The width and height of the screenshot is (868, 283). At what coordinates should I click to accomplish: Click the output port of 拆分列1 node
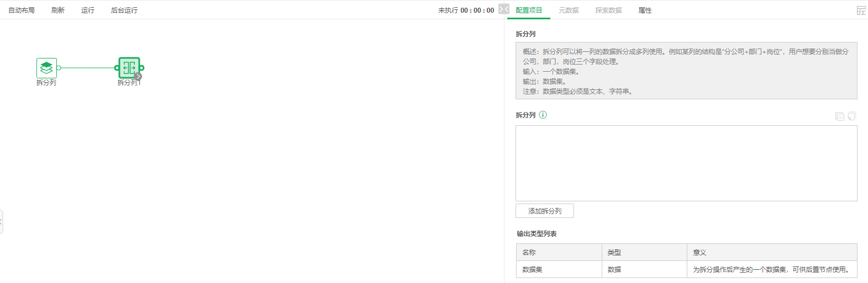coord(142,68)
